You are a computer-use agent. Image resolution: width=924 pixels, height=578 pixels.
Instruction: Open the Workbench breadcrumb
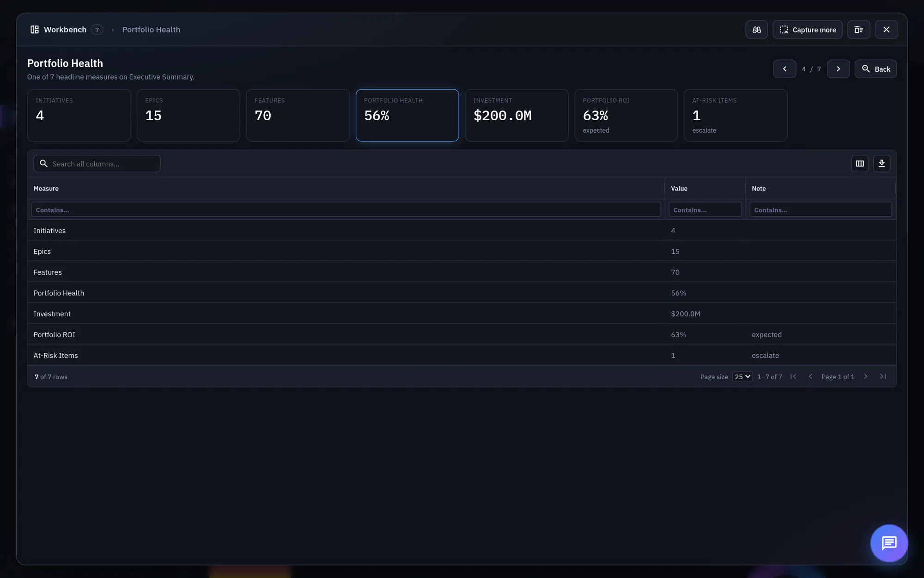point(65,30)
